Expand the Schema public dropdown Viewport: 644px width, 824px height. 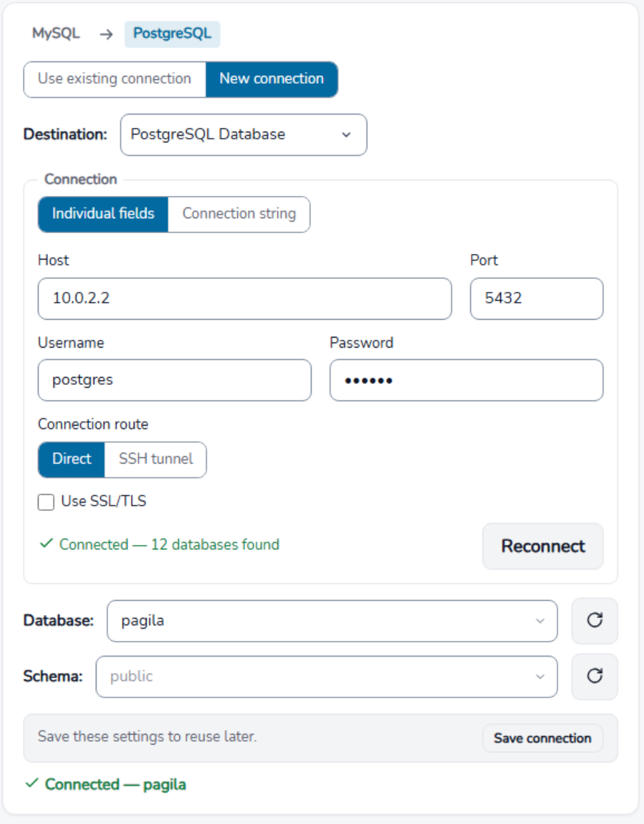pos(326,677)
